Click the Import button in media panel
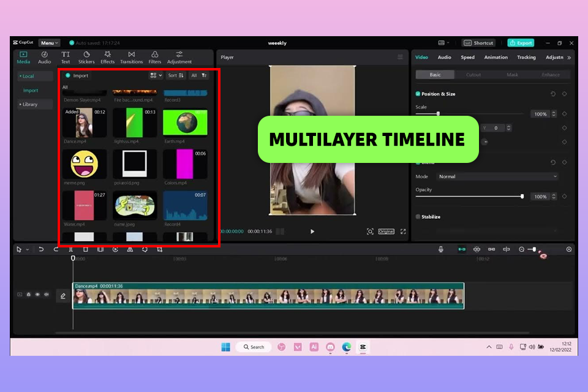Screen dimensions: 588x392 [77, 75]
